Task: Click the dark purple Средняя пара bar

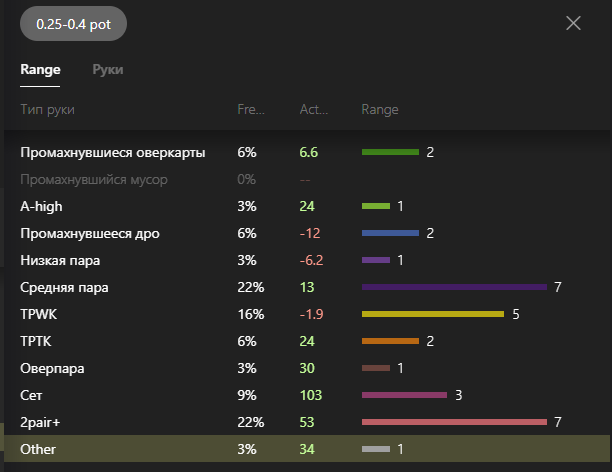Action: [454, 287]
